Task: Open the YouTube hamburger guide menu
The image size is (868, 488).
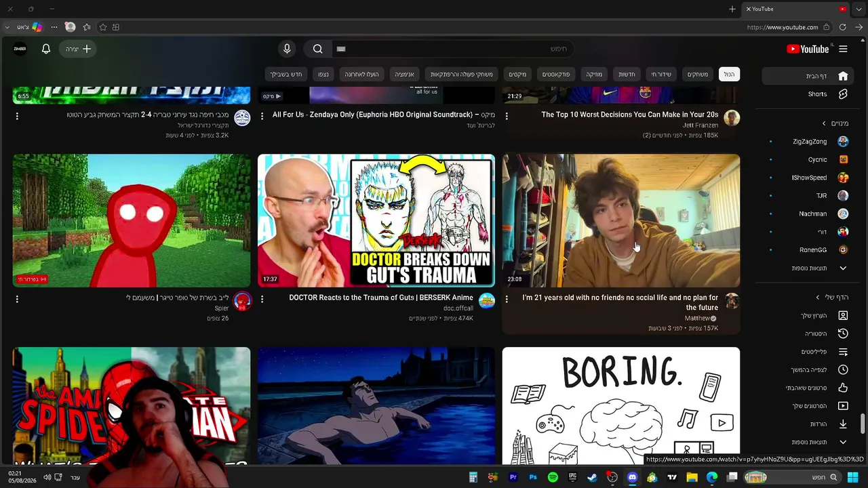Action: click(x=843, y=49)
